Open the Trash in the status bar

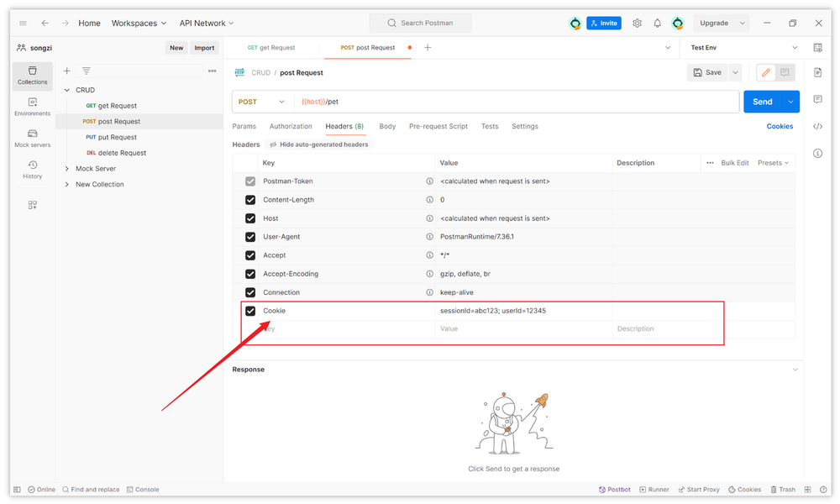point(782,490)
